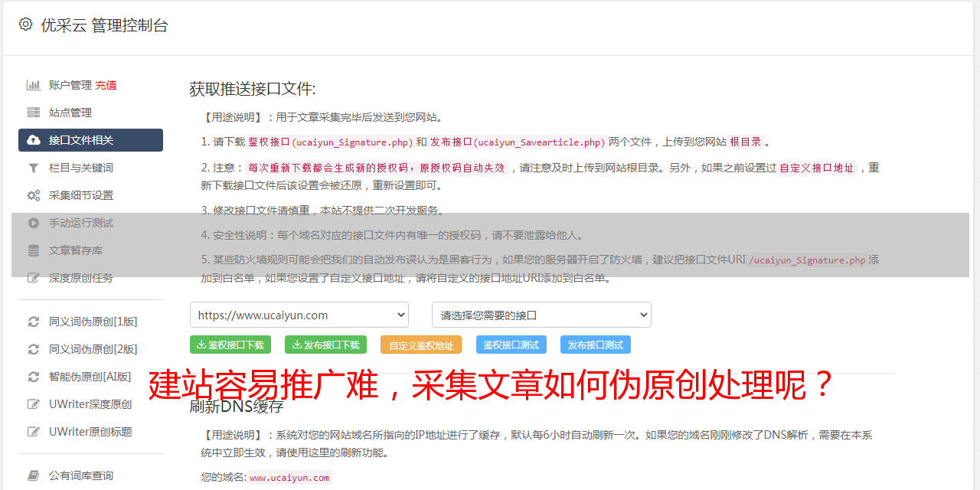Open UWriter原创标题 menu item
Image resolution: width=980 pixels, height=490 pixels.
(x=90, y=432)
